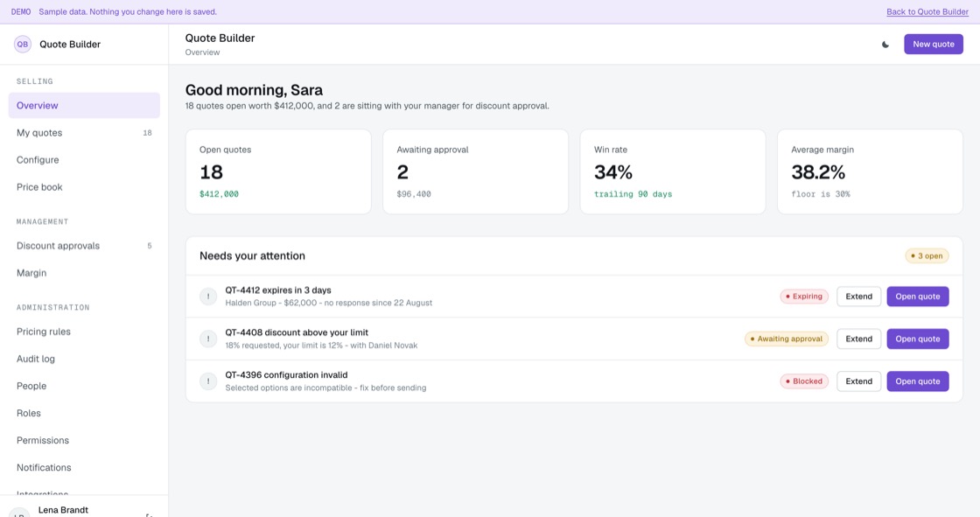Extend quote QT-4396

(x=858, y=381)
